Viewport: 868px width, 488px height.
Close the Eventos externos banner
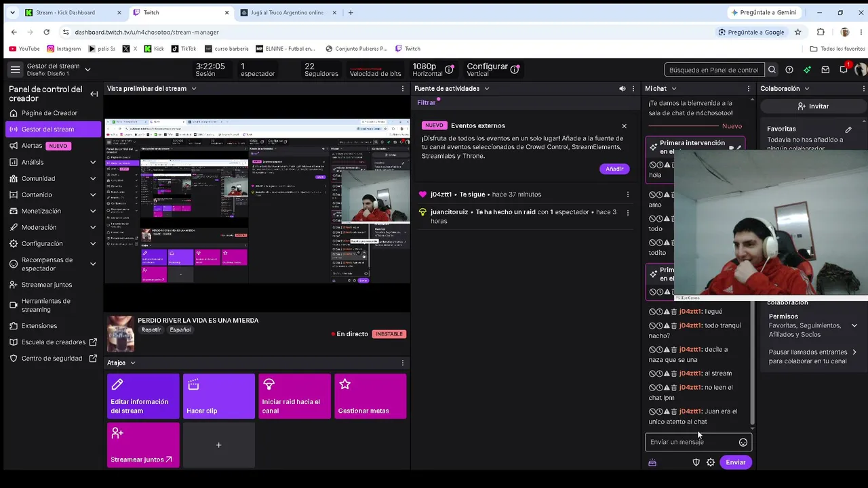point(624,126)
